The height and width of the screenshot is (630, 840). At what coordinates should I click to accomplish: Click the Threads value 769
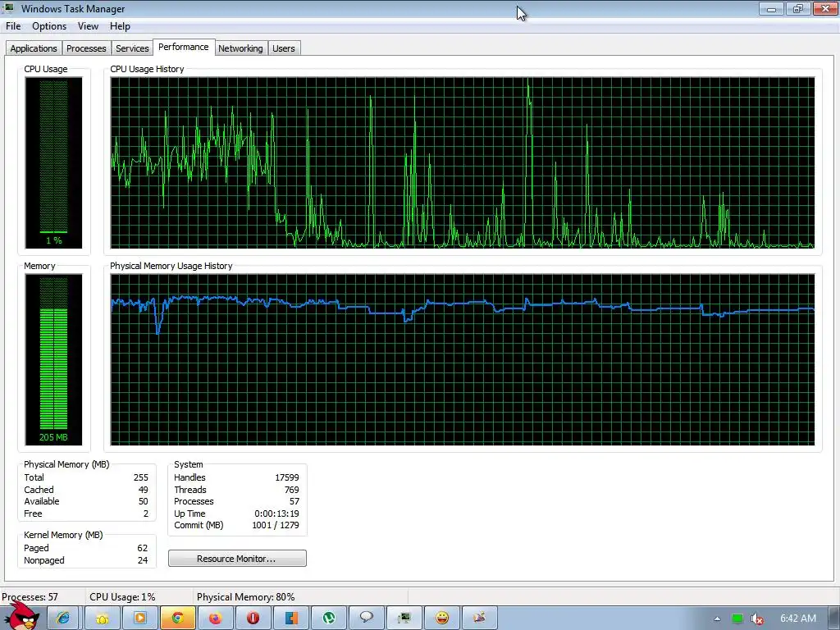292,490
